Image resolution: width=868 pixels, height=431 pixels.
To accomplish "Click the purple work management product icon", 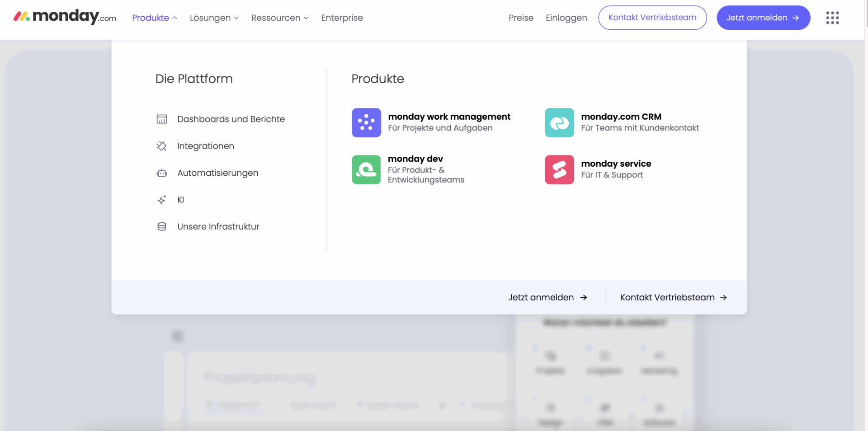I will tap(366, 122).
